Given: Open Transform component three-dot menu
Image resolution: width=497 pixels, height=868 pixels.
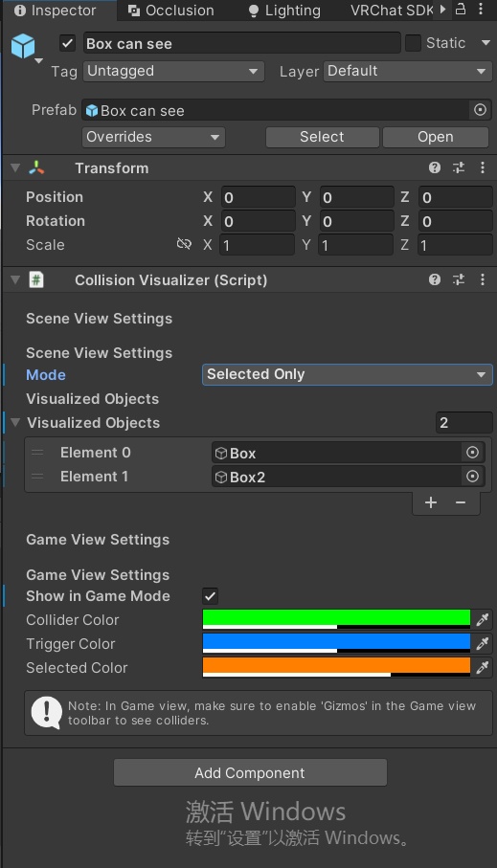Looking at the screenshot, I should (483, 167).
